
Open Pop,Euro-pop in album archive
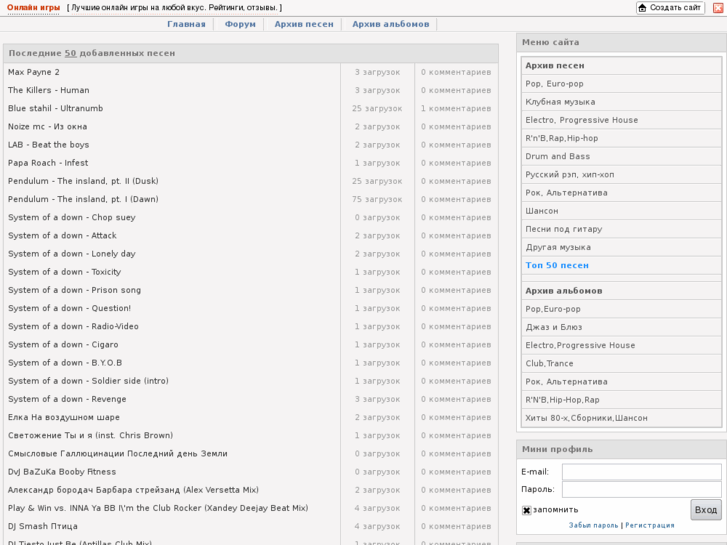pyautogui.click(x=553, y=309)
